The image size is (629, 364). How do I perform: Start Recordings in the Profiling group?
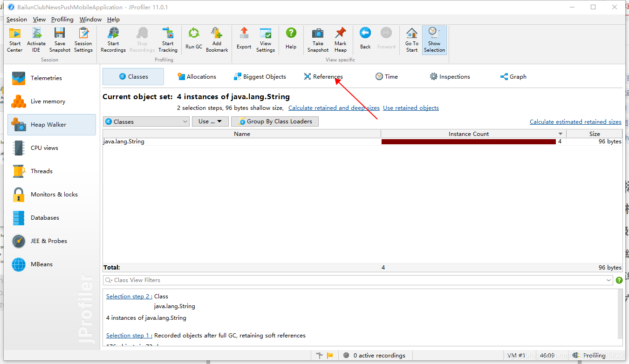coord(113,40)
